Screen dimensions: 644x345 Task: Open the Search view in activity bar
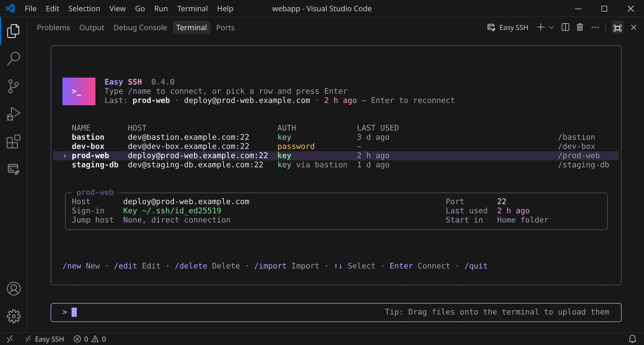click(x=14, y=58)
